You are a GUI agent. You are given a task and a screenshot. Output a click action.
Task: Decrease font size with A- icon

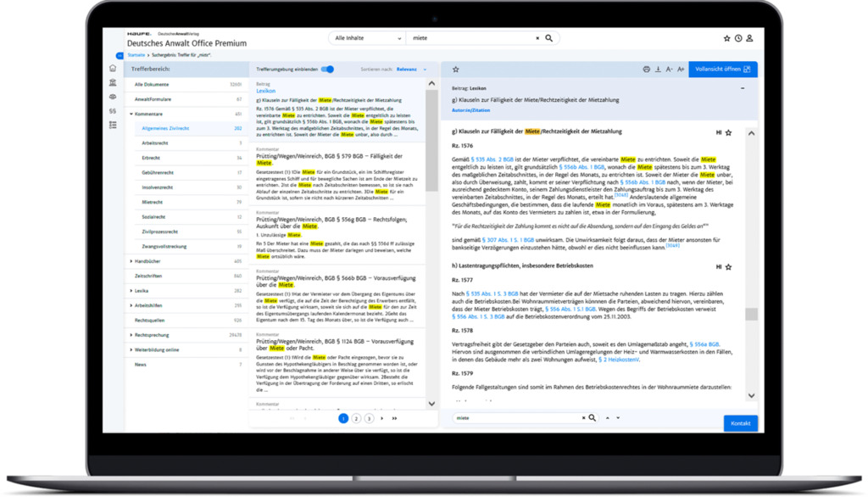pyautogui.click(x=670, y=70)
